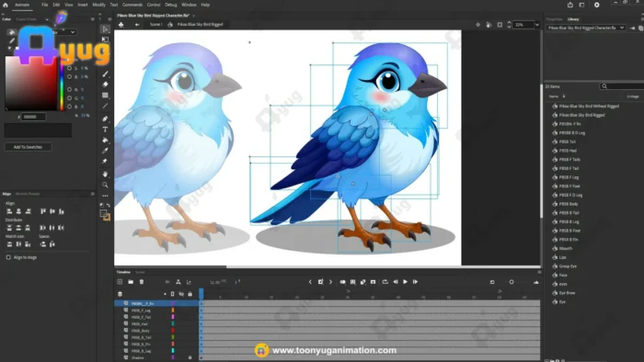Toggle the Hide All Layers header icon
Viewport: 644px width, 362px height.
coord(181,294)
